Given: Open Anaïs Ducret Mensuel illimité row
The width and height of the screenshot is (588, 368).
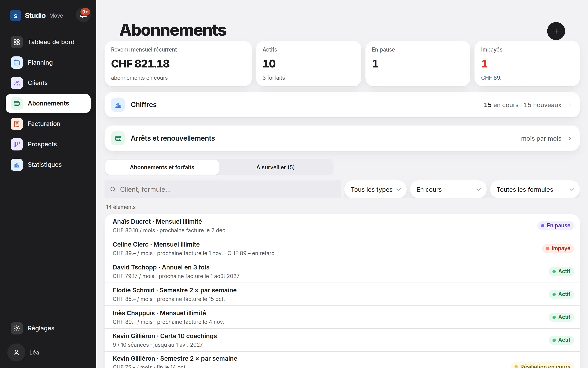Looking at the screenshot, I should tap(342, 226).
